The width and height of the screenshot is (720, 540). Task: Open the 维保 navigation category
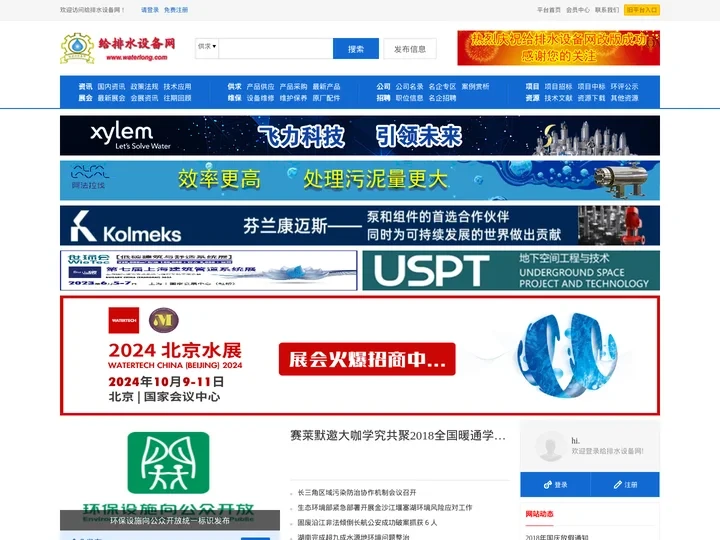pyautogui.click(x=234, y=98)
